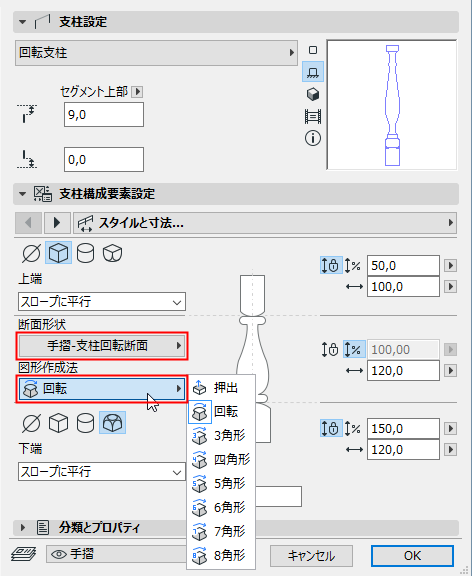Select the 2D symbol preview icon

click(313, 50)
